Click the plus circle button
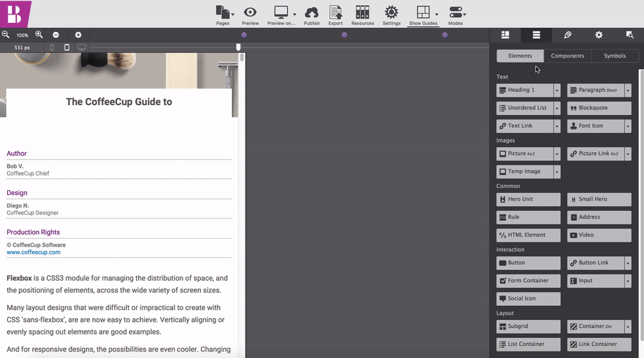 78,35
